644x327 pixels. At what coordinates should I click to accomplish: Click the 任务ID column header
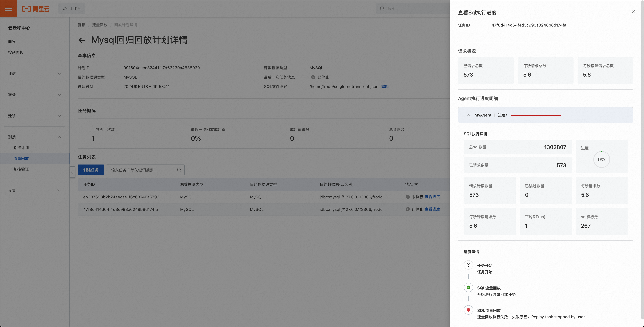(x=89, y=184)
